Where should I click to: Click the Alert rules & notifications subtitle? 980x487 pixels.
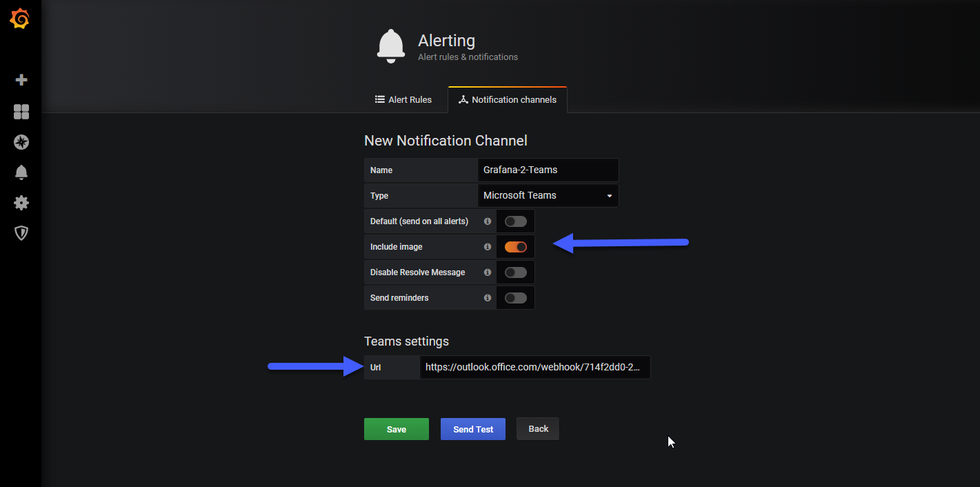coord(468,57)
